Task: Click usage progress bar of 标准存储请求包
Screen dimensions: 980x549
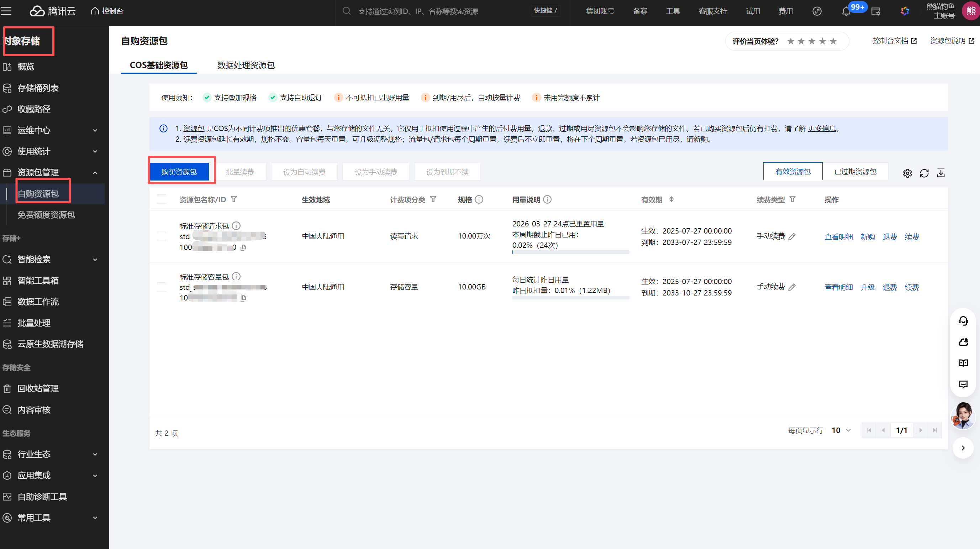Action: pyautogui.click(x=571, y=252)
